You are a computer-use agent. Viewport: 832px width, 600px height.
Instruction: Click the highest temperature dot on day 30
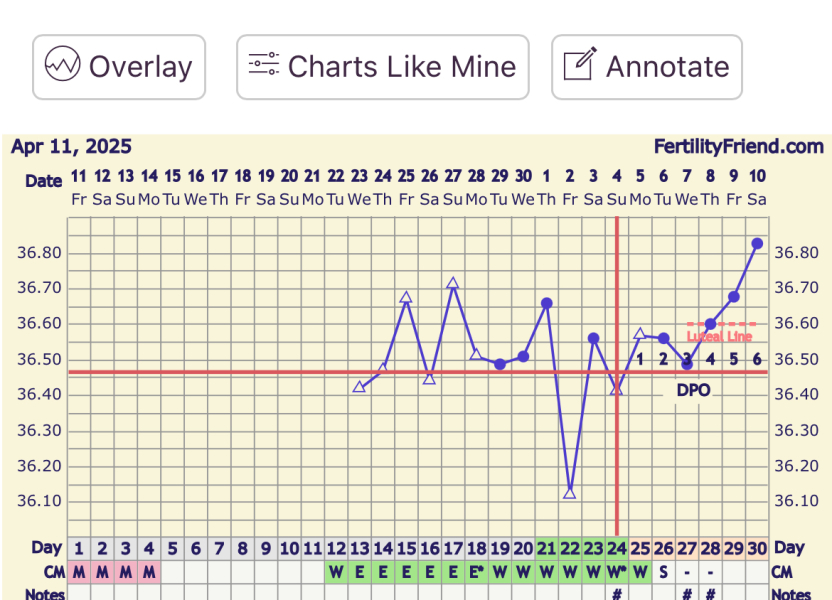point(757,242)
